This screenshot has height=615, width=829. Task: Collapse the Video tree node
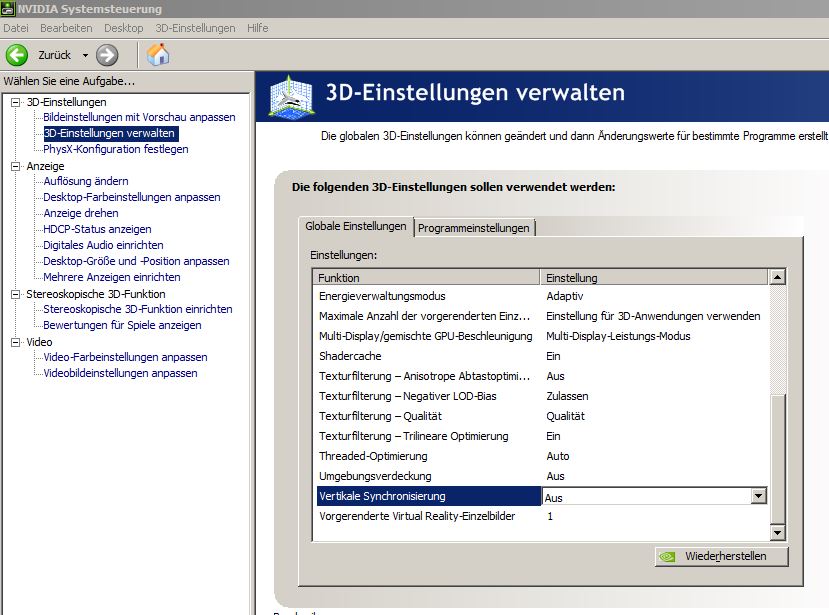pos(16,342)
